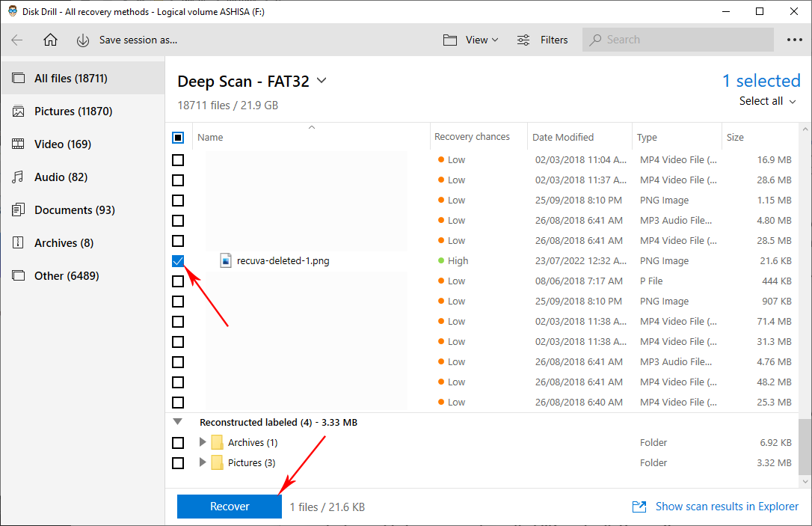Expand the Archives (1) folder
The image size is (812, 526).
click(203, 442)
